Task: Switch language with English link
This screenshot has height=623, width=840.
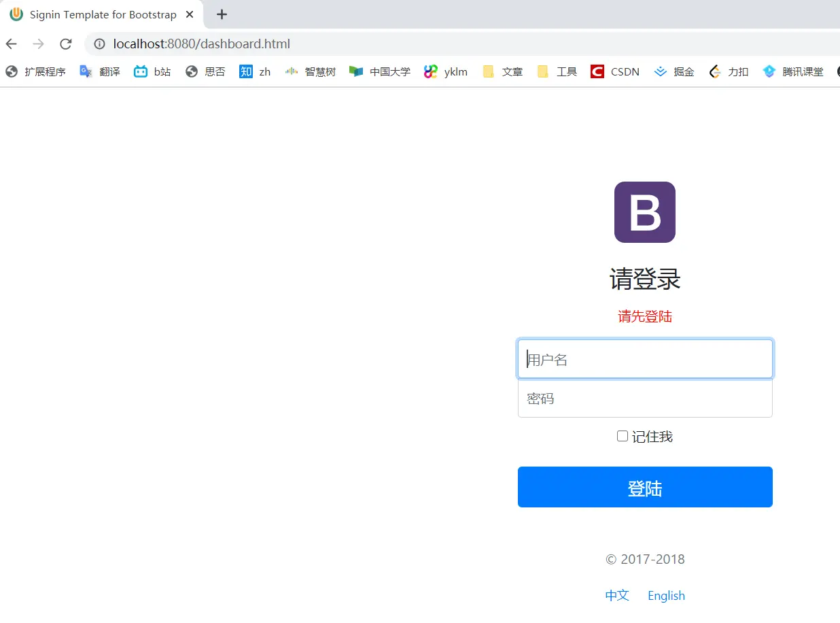Action: (x=666, y=596)
